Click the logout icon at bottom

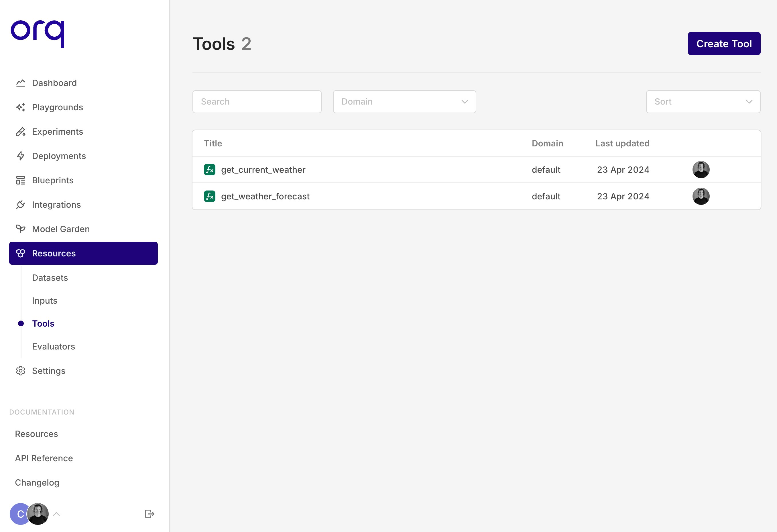(x=150, y=514)
